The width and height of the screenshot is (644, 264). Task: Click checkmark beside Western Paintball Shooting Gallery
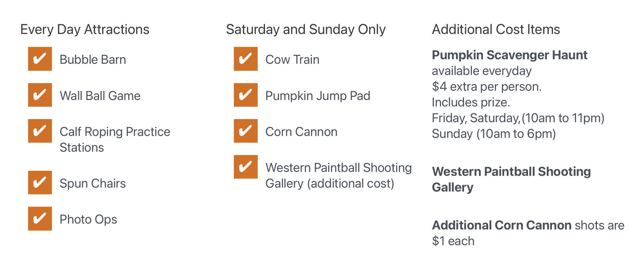246,167
